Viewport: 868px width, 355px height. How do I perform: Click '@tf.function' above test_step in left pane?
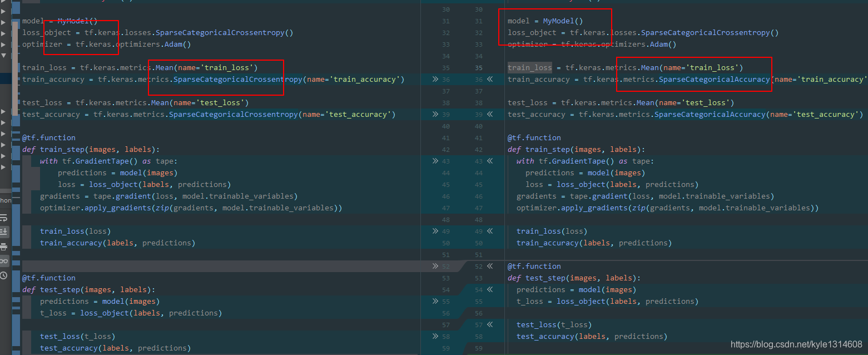point(49,278)
